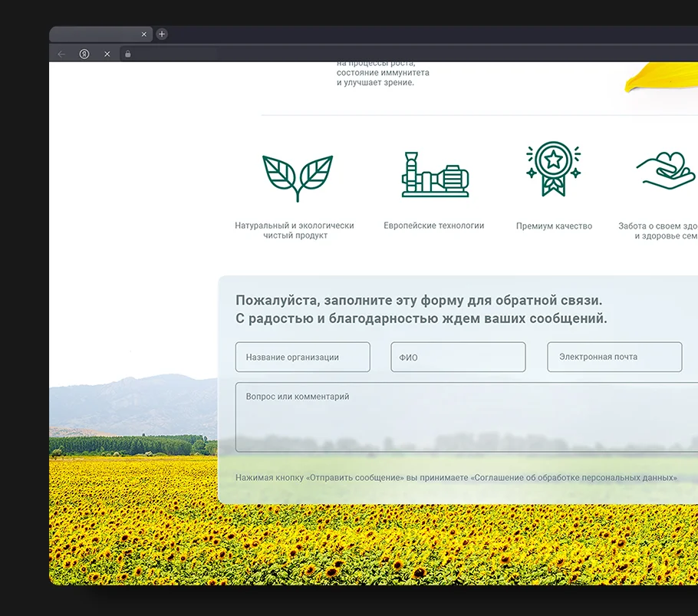Select the 'и улучшает зрение.' text line
698x616 pixels.
coord(375,82)
